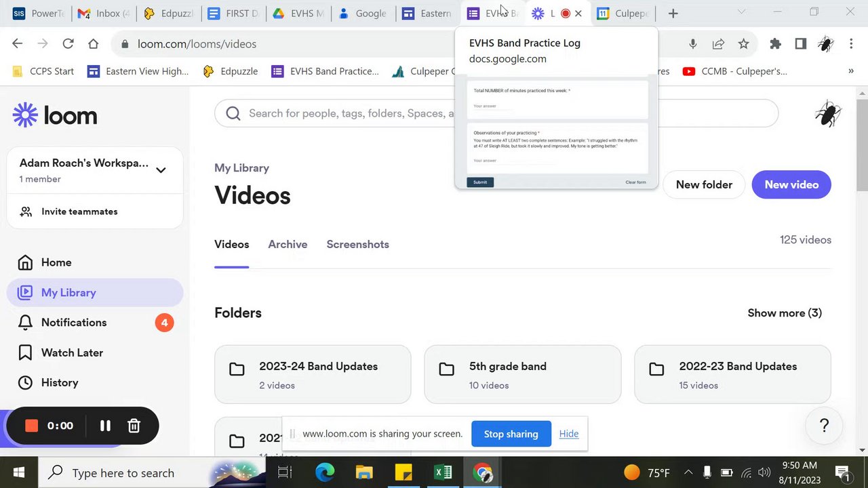868x488 pixels.
Task: Open Watch Later in the sidebar
Action: click(x=95, y=352)
